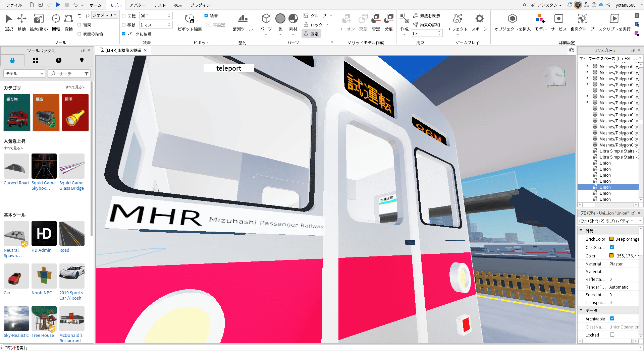Switch to the ホーム ribbon tab

click(x=96, y=5)
